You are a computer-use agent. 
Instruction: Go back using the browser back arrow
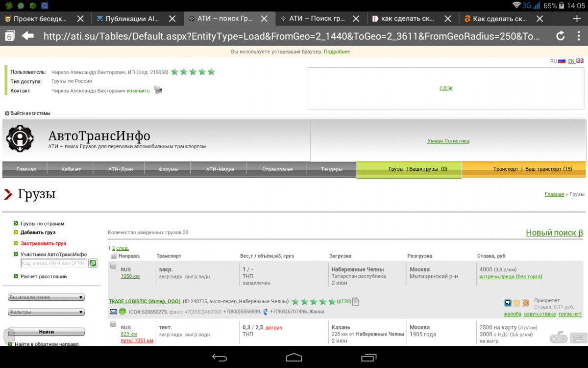[x=27, y=36]
